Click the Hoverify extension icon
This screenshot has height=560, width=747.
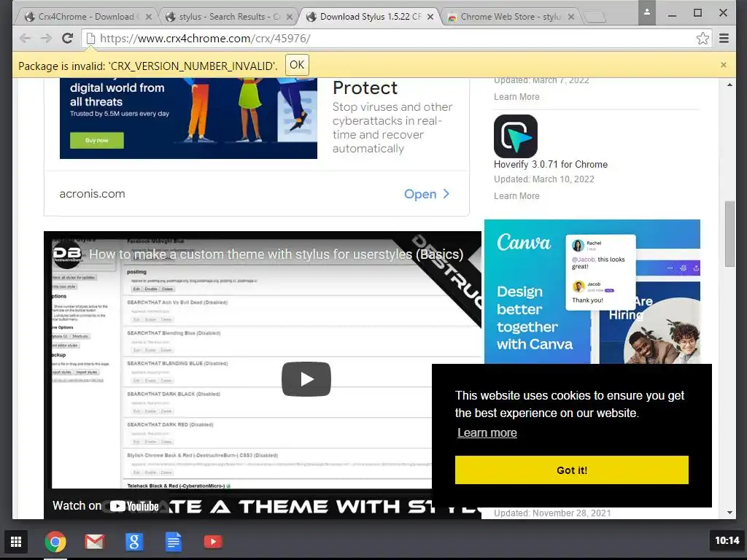516,136
